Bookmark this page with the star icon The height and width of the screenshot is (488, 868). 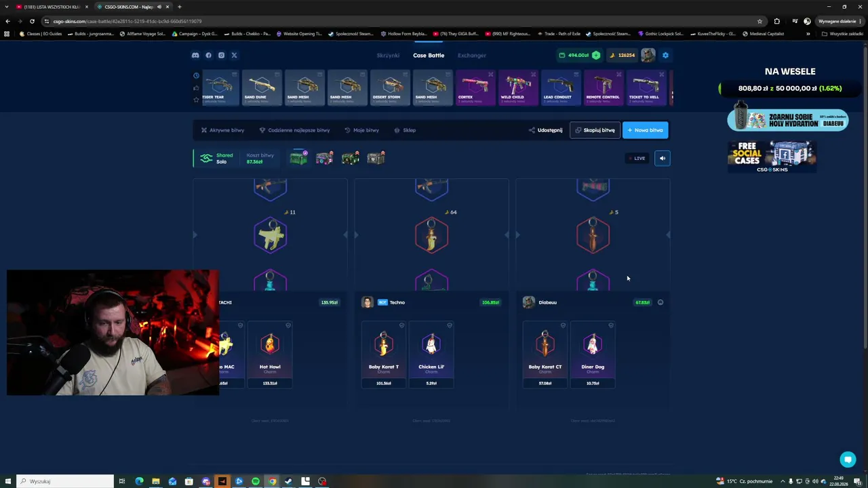click(x=759, y=21)
